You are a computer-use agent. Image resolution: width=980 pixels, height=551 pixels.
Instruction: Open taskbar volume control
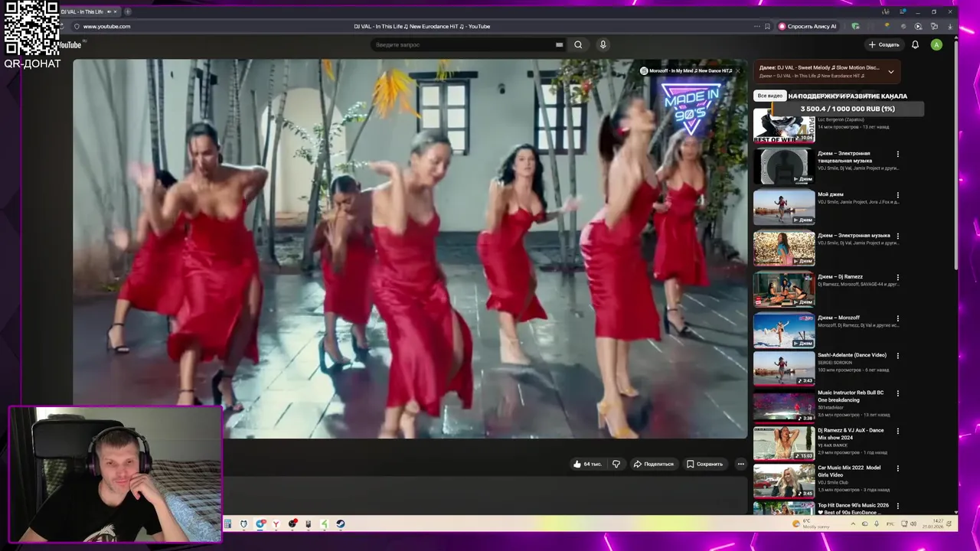click(913, 524)
